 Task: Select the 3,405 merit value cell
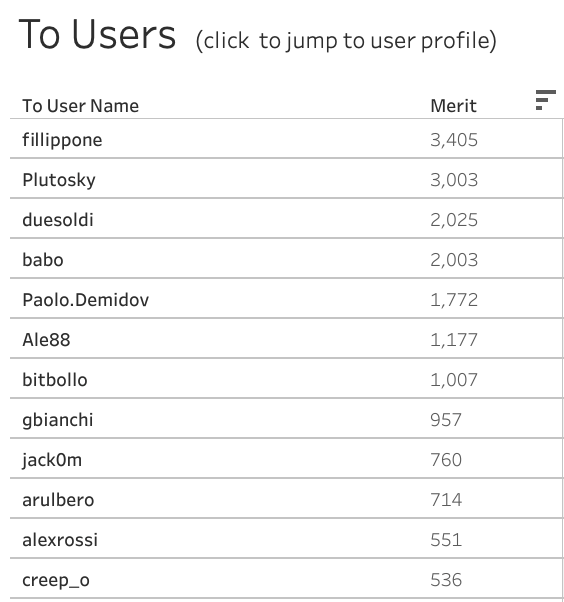click(454, 140)
